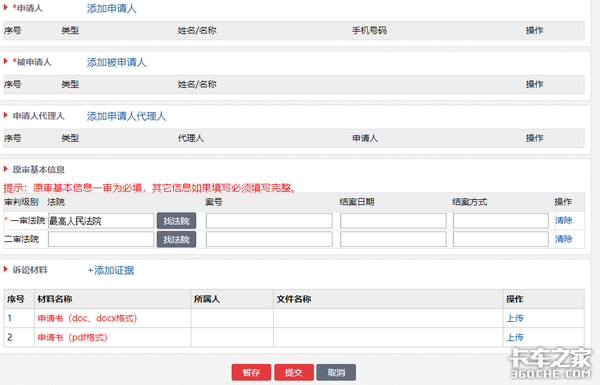Viewport: 600px width, 385px height.
Task: Click 找法院 button for 二审法院
Action: tap(176, 240)
